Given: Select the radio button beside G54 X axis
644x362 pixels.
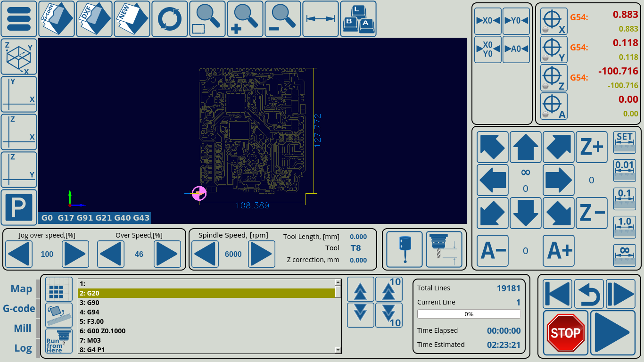Looking at the screenshot, I should tap(545, 28).
